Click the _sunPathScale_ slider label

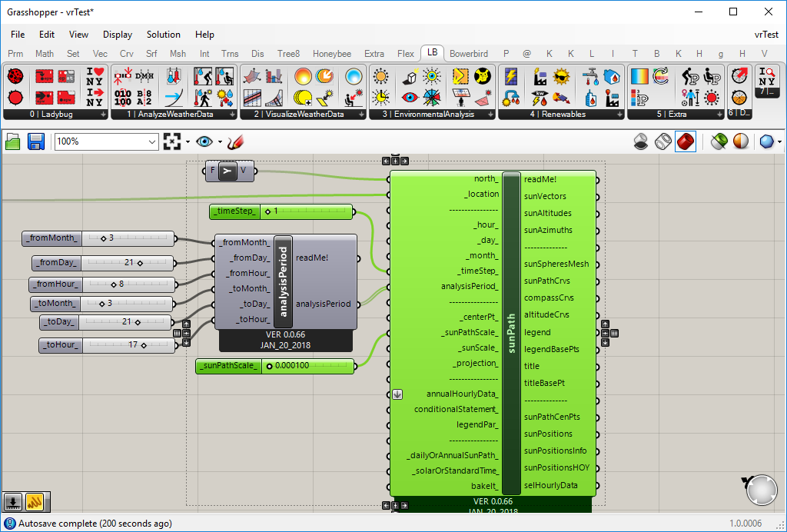tap(229, 366)
